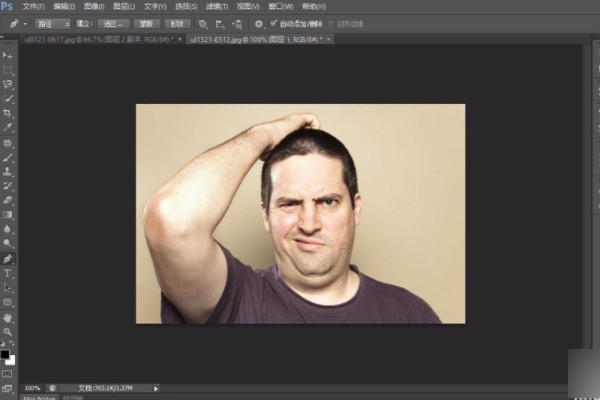Select the Rectangular Marquee tool
The height and width of the screenshot is (400, 600).
click(7, 70)
